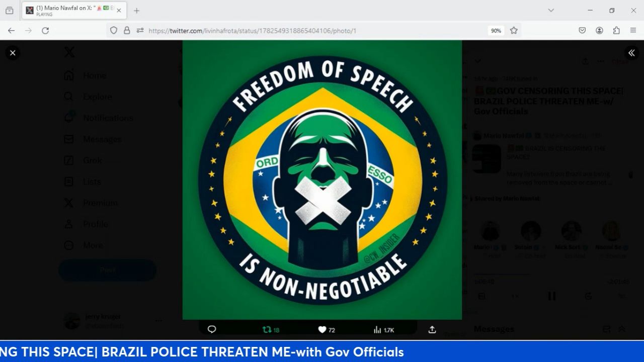The image size is (644, 362).
Task: Adjust the 90% zoom level indicator
Action: coord(496,31)
